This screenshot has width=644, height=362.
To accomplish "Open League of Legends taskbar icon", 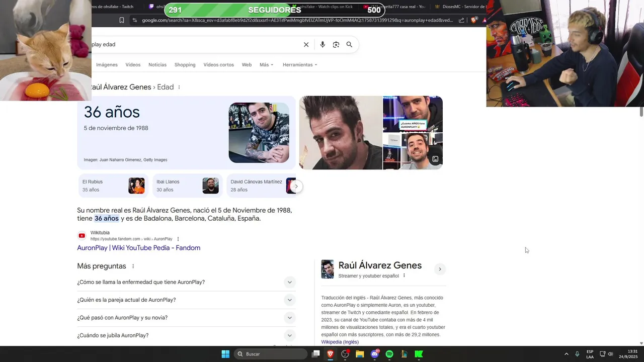I will coord(404,354).
